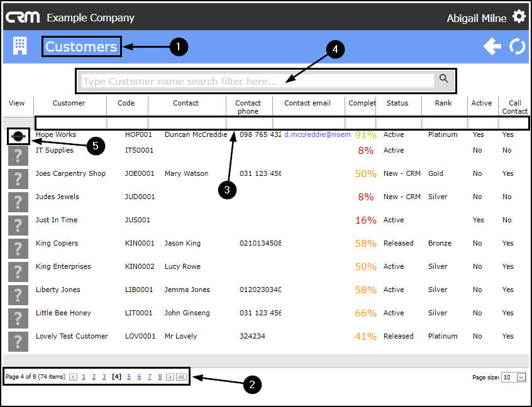
Task: Click the CRM logo in the top bar
Action: pyautogui.click(x=23, y=18)
